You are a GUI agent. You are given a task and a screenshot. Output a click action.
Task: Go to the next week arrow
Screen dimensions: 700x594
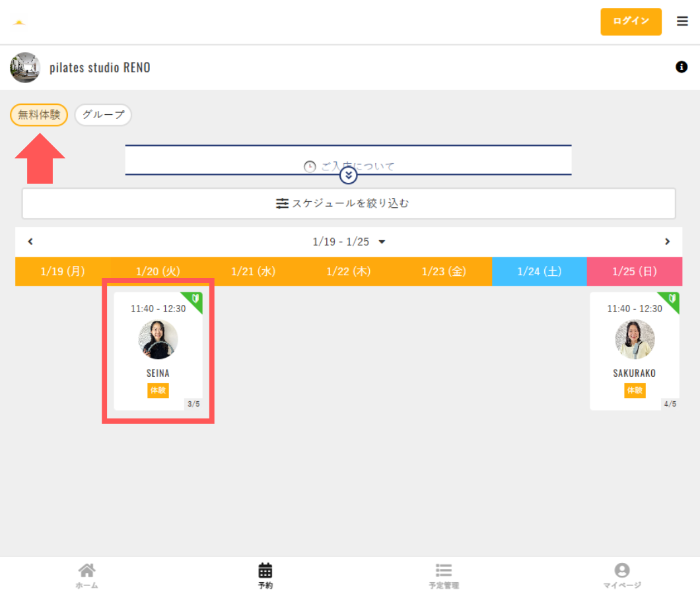[667, 242]
